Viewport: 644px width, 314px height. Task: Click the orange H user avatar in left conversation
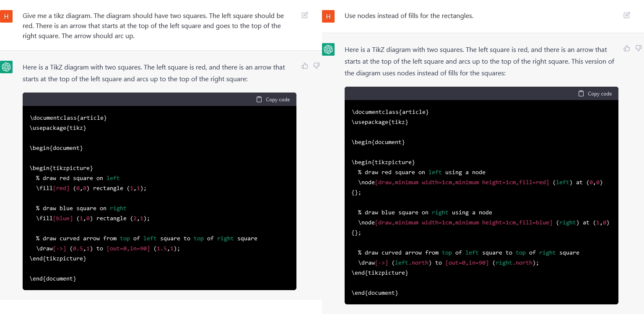coord(5,16)
